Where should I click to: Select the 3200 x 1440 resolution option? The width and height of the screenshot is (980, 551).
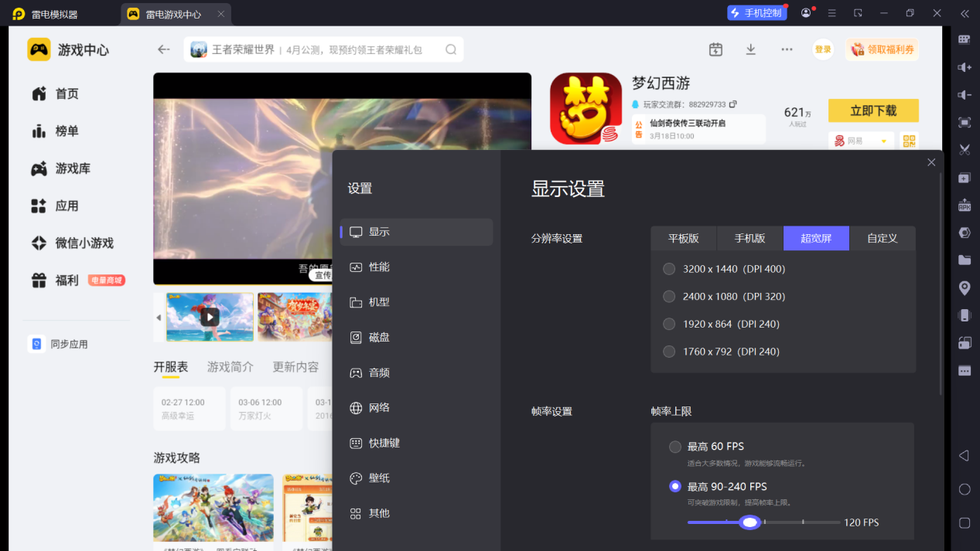coord(724,269)
